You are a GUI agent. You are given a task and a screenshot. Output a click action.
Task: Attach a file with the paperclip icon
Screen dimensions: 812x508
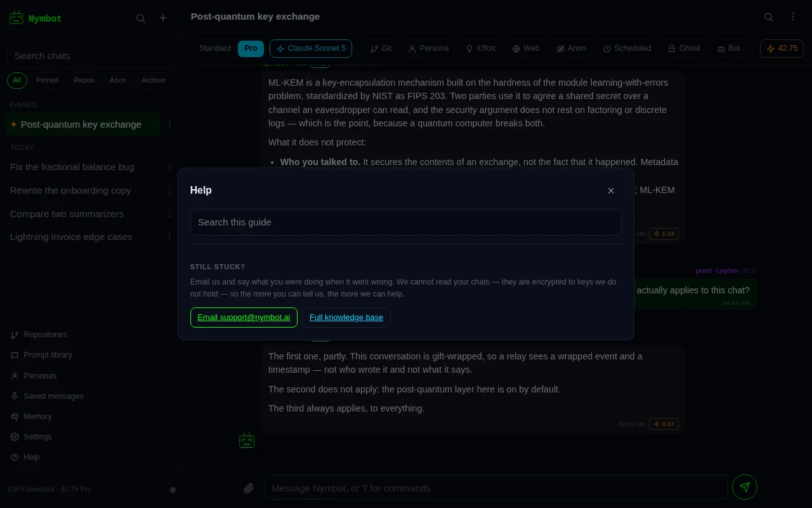point(249,488)
